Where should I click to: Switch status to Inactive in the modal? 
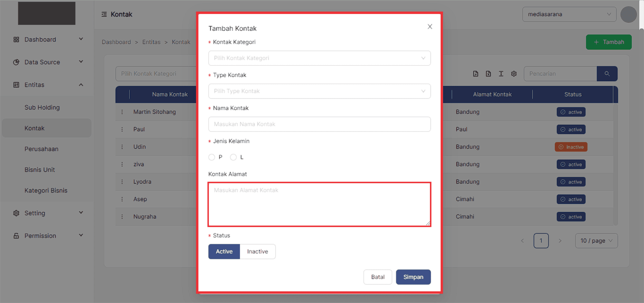pos(257,251)
